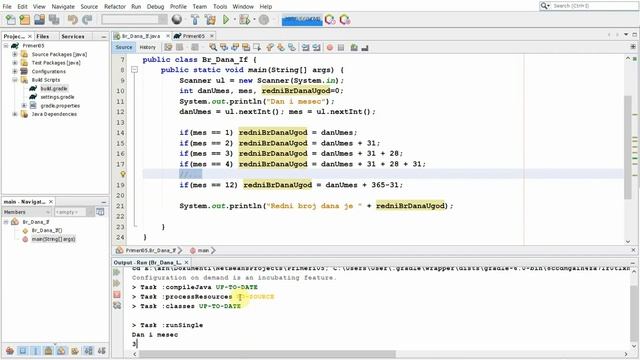Click the globe browser icon in toolbar

(x=177, y=20)
